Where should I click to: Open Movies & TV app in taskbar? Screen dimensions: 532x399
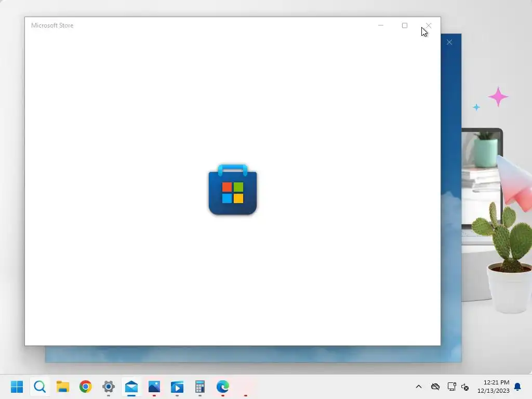[x=177, y=387]
